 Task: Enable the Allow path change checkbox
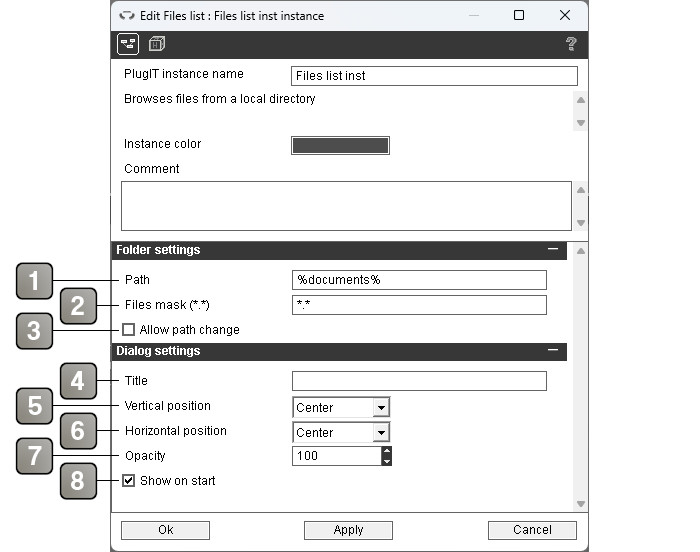click(129, 330)
